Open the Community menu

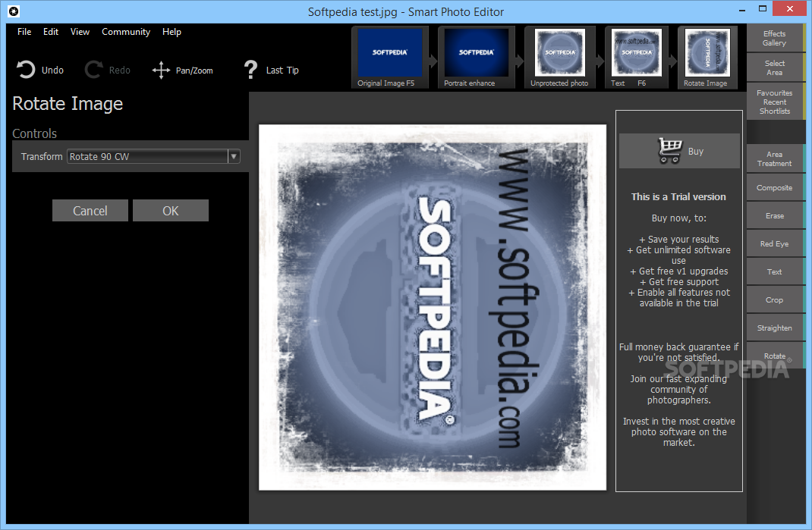point(126,32)
